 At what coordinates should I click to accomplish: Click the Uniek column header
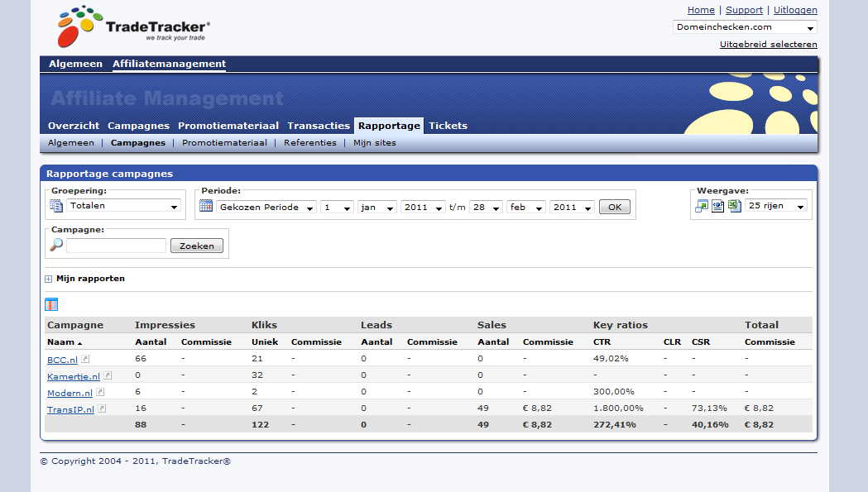pos(265,342)
